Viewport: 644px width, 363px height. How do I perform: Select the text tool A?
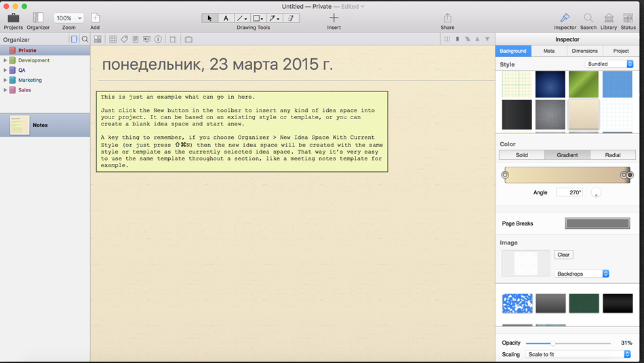click(x=226, y=18)
